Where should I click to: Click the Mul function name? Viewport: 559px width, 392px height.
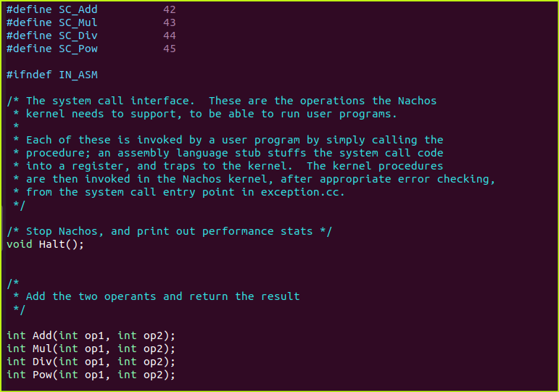click(42, 349)
